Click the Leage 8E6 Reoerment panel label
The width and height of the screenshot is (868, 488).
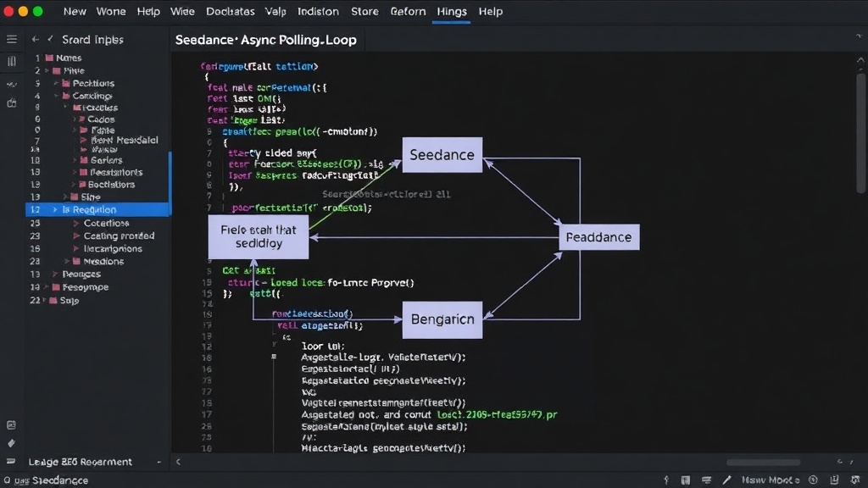81,462
